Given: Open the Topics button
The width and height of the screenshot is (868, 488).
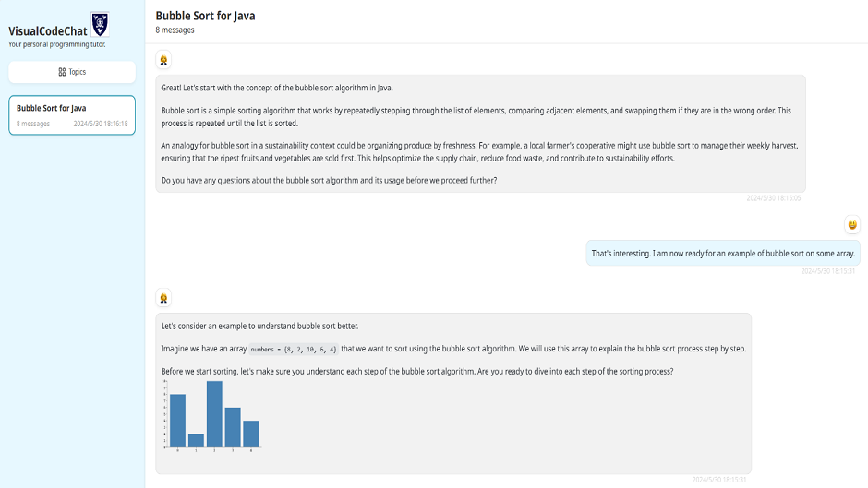Looking at the screenshot, I should [x=72, y=72].
